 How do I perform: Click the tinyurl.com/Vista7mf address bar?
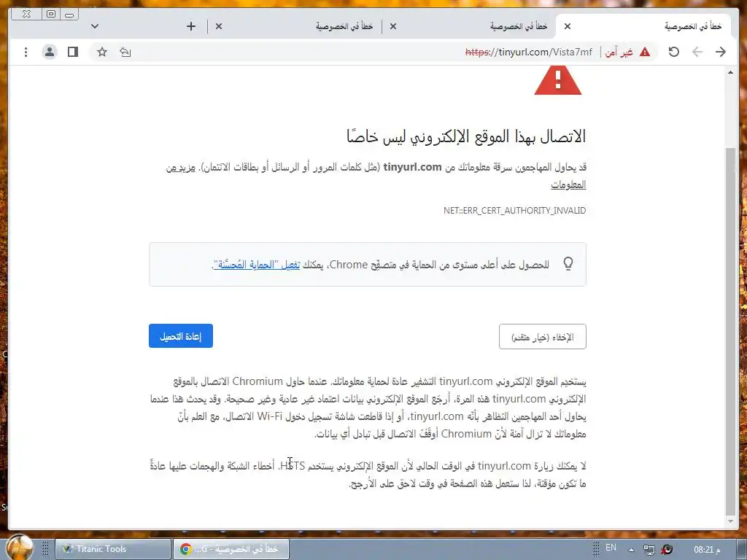pos(529,52)
